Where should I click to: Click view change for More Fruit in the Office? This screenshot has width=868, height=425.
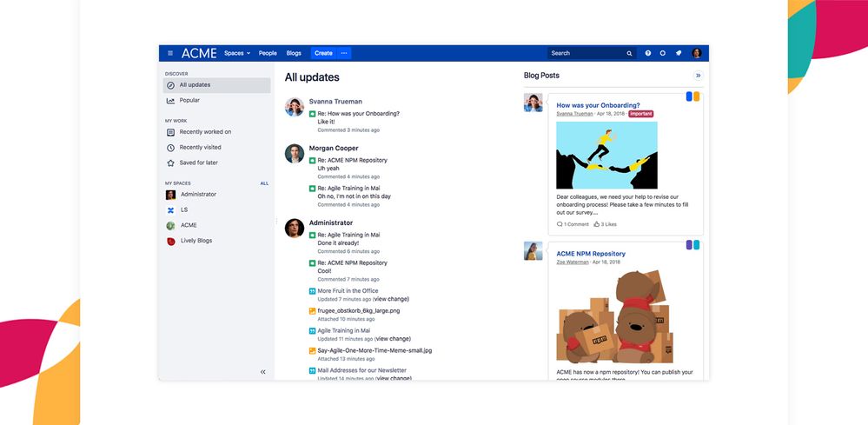[391, 299]
